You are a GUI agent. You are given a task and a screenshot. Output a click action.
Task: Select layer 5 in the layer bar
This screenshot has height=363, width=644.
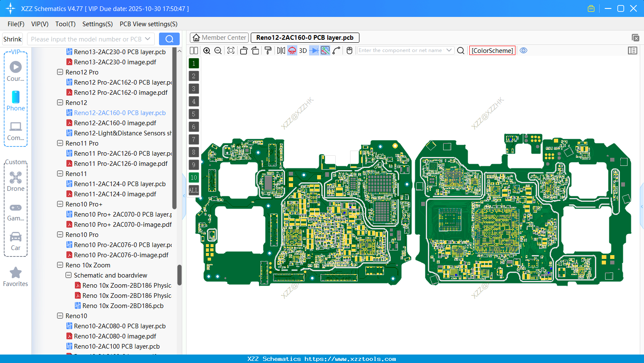click(194, 114)
